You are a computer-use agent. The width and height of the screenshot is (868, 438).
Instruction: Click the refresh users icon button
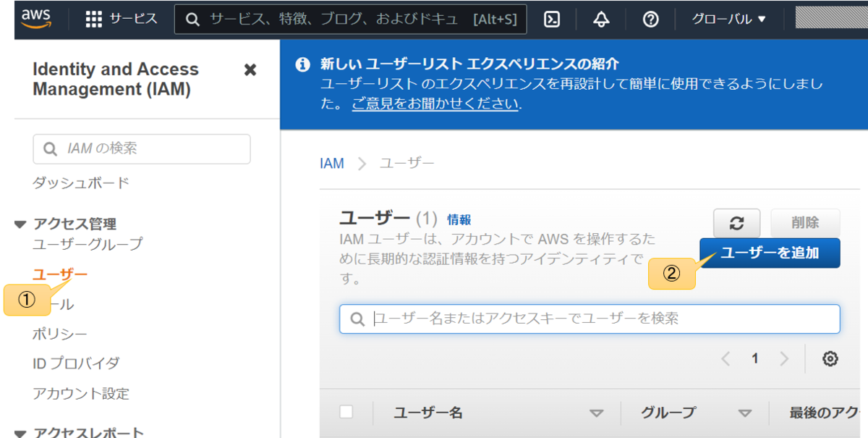click(737, 223)
